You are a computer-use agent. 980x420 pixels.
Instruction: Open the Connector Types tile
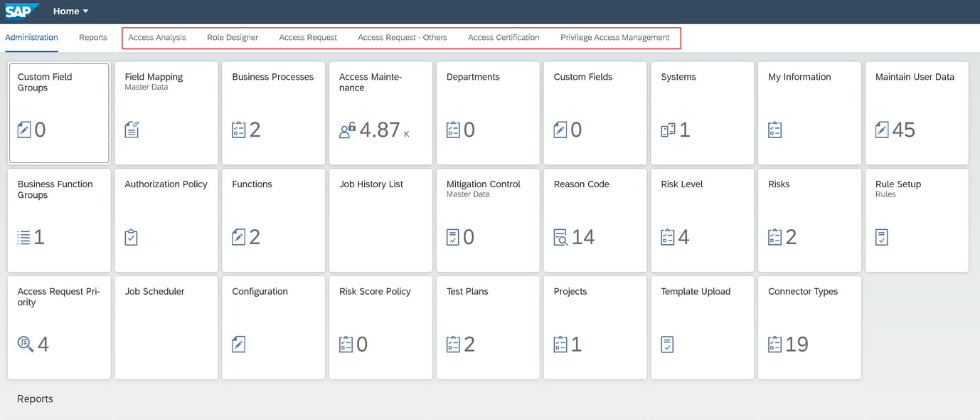click(809, 327)
